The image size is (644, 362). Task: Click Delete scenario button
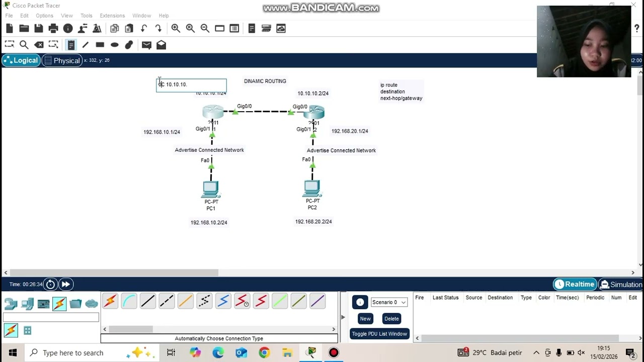tap(391, 319)
